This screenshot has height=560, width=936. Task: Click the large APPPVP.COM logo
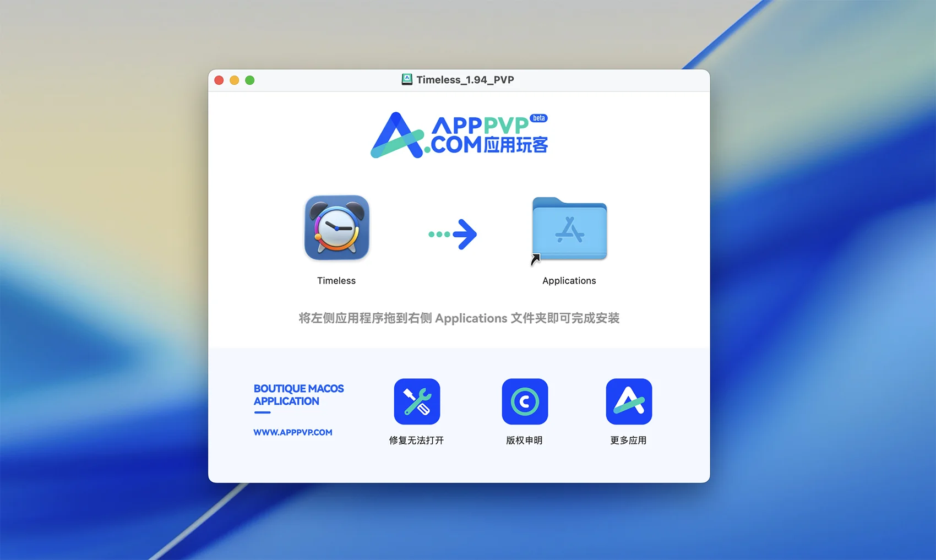[x=459, y=135]
